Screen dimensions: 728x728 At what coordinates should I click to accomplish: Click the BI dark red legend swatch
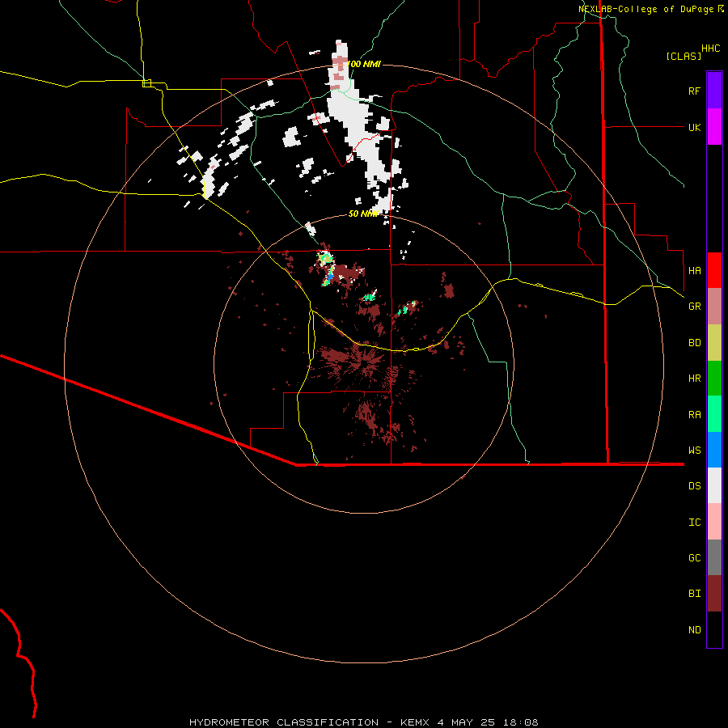pyautogui.click(x=714, y=594)
